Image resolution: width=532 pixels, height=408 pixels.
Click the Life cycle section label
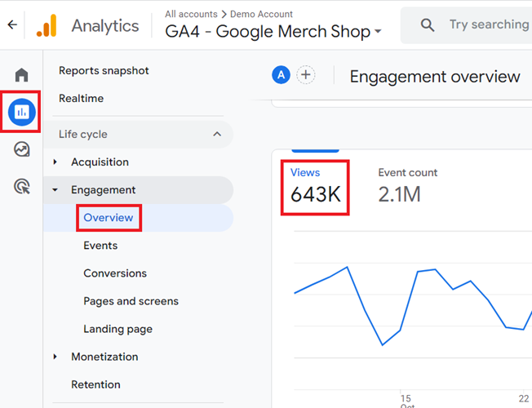coord(82,134)
